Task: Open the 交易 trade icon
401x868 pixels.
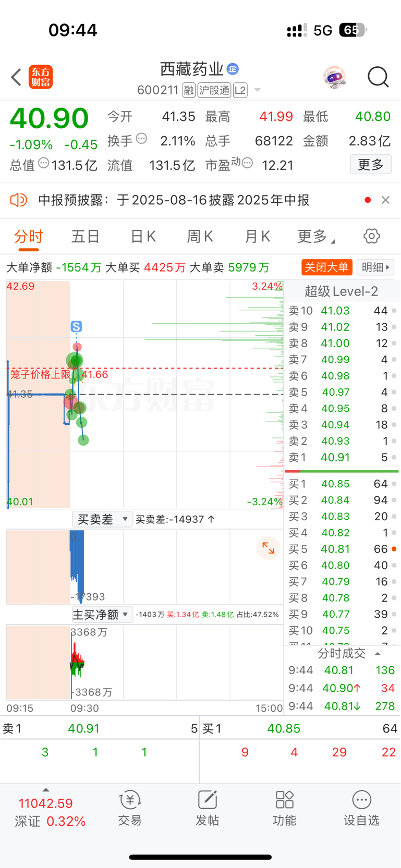Action: (130, 809)
